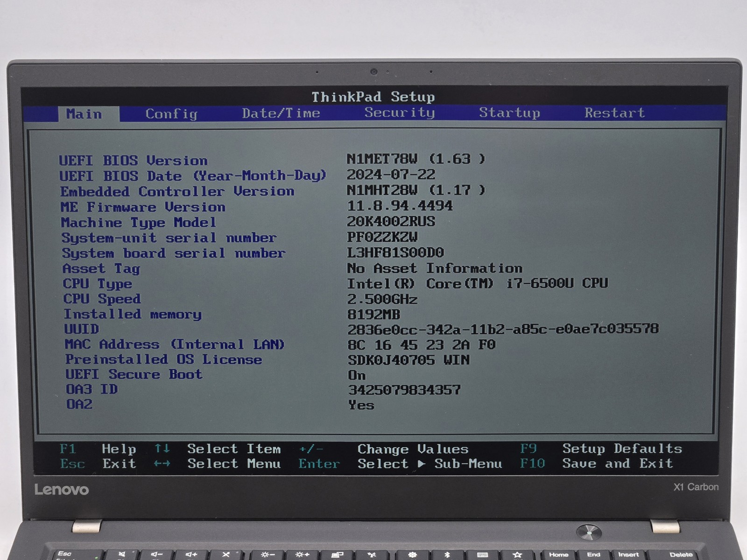Click Secure Boot value On

357,375
